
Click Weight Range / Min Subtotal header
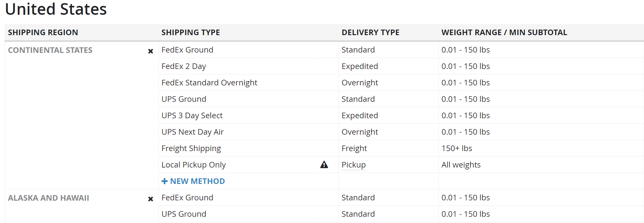pos(504,33)
